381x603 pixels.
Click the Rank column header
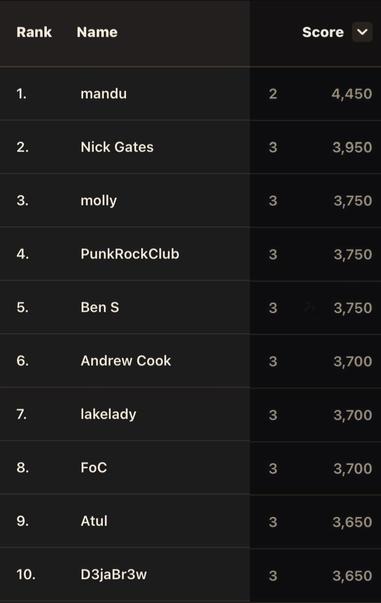click(34, 32)
